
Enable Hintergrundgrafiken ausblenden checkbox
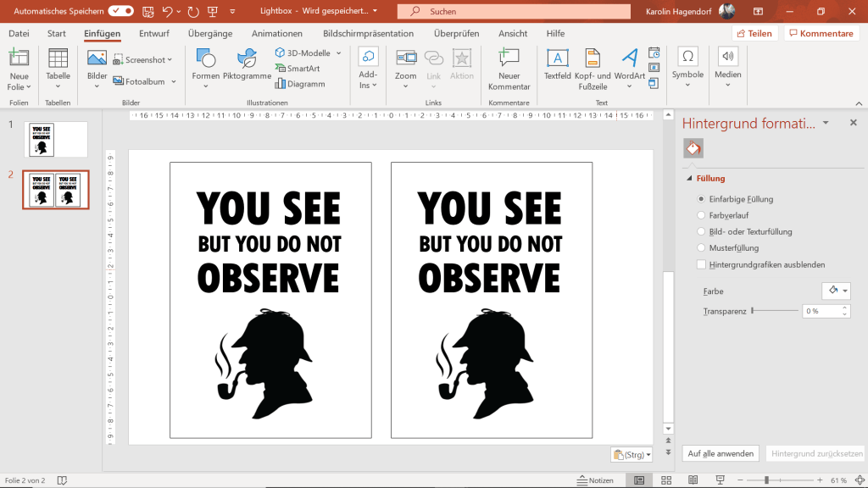701,264
